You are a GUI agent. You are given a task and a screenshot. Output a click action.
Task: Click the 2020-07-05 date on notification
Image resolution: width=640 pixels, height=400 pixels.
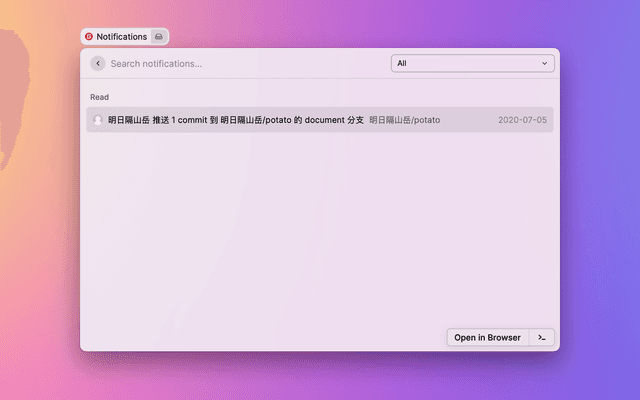tap(522, 120)
